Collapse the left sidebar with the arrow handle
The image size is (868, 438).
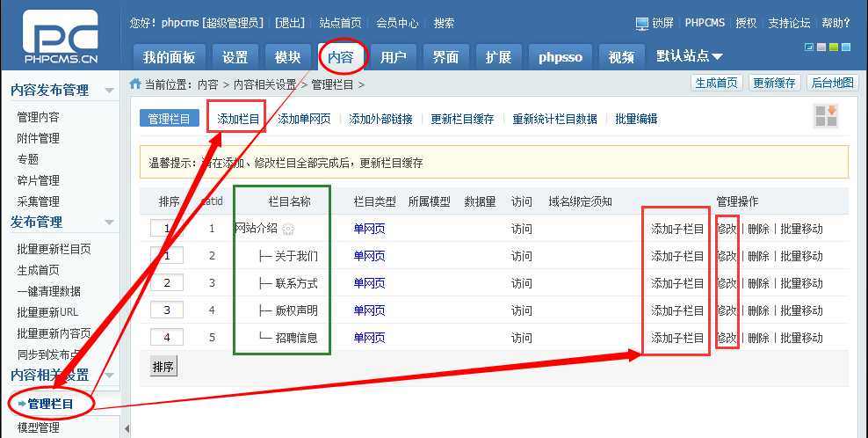[x=127, y=428]
